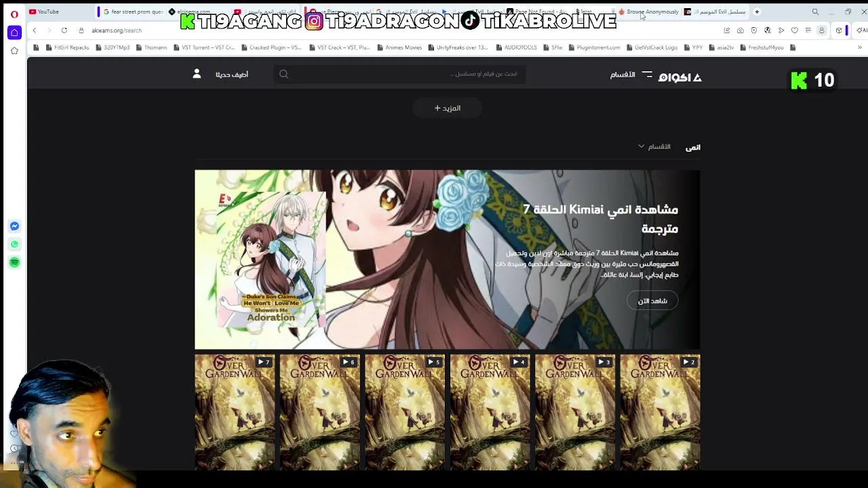Viewport: 868px width, 488px height.
Task: Open the Akwam site logo
Action: (x=680, y=77)
